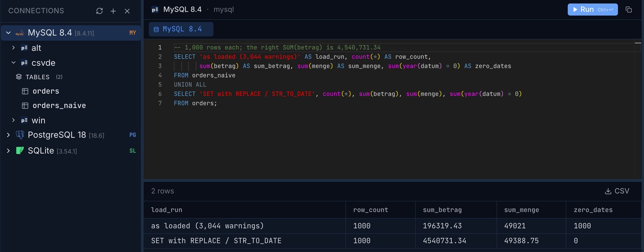Image resolution: width=644 pixels, height=252 pixels.
Task: Place cursor on 'FROM orders_naive' line
Action: (204, 75)
